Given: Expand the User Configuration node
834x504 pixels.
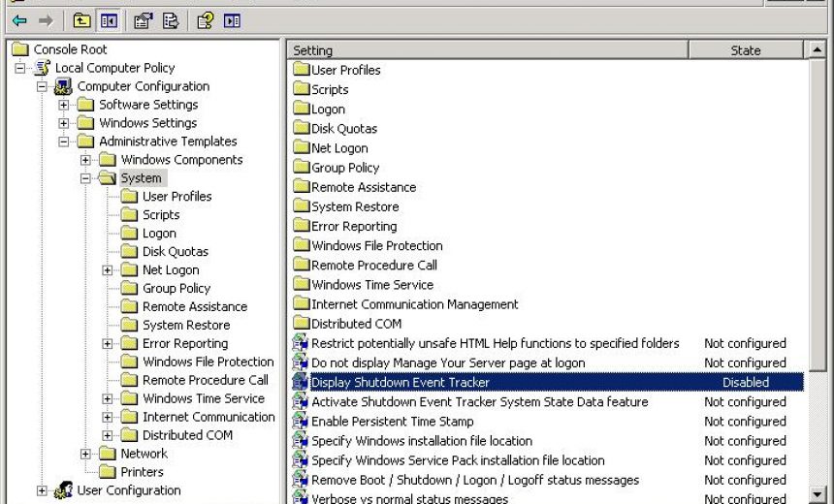Looking at the screenshot, I should [x=42, y=490].
